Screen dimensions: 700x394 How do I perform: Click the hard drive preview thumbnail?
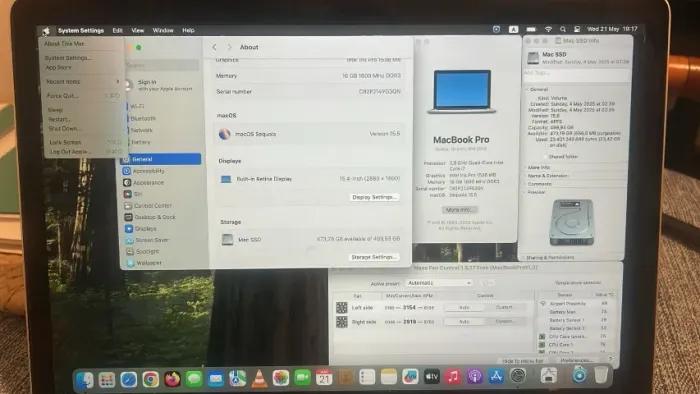coord(572,222)
